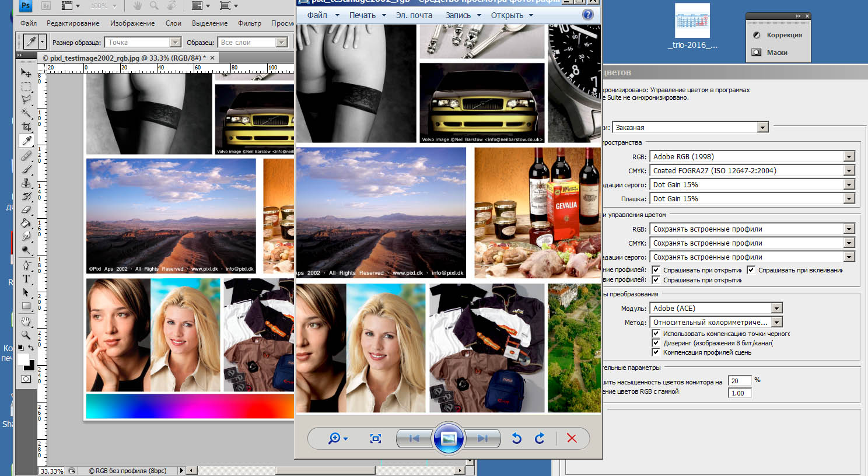868x476 pixels.
Task: Uncheck 'Дизеринг (изображения 8 бит/канал)' option
Action: pyautogui.click(x=656, y=343)
